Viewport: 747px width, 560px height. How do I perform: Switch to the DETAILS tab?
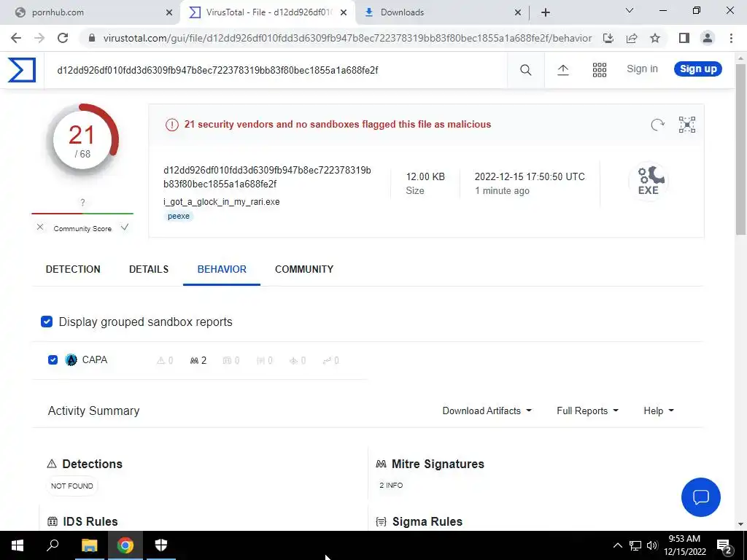[149, 270]
